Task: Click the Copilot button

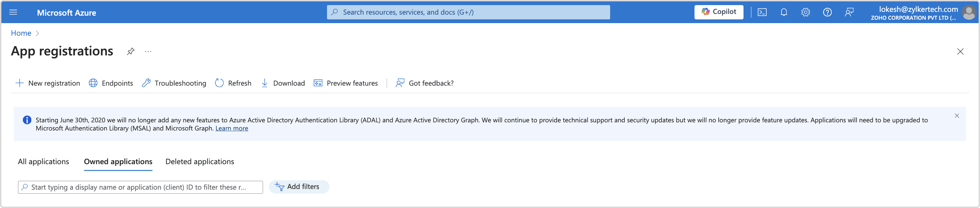Action: [718, 12]
